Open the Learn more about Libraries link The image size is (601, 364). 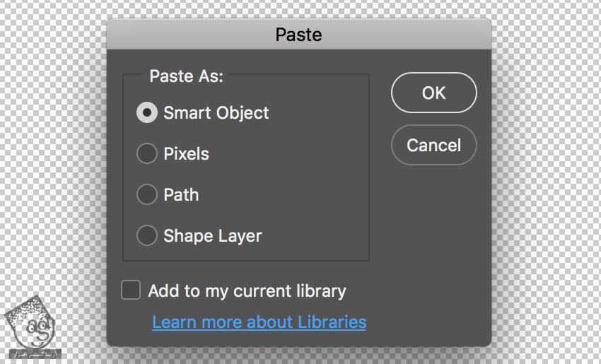259,322
